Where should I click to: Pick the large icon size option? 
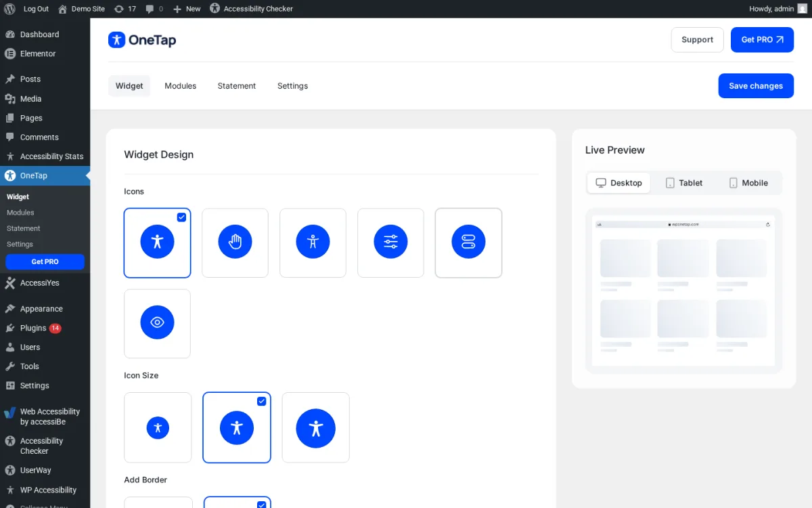315,427
